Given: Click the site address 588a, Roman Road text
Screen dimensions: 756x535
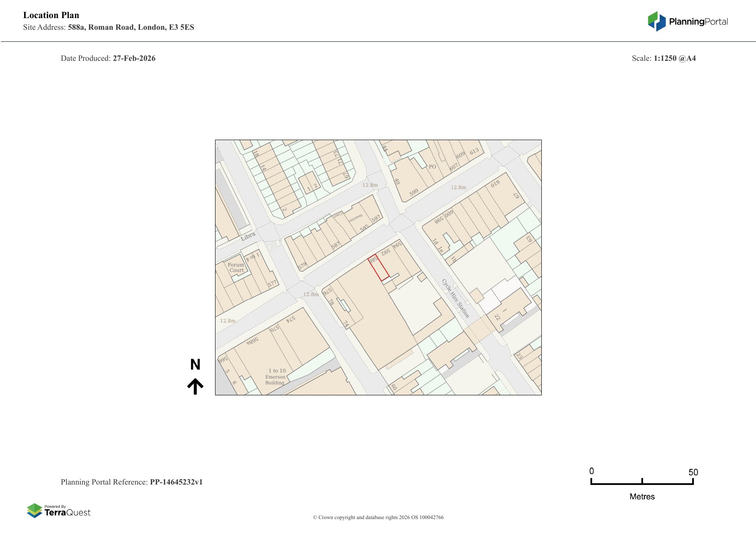Looking at the screenshot, I should [131, 27].
